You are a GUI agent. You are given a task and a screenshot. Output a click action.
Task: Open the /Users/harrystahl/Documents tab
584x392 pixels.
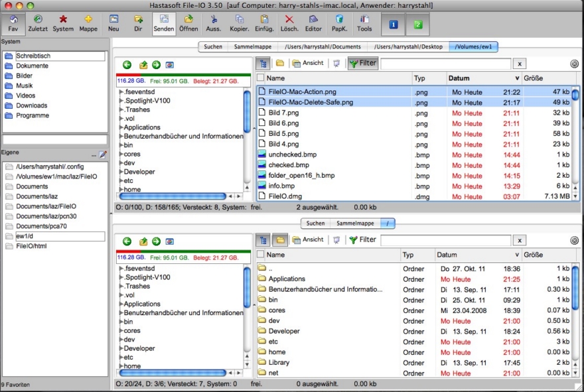(x=323, y=46)
